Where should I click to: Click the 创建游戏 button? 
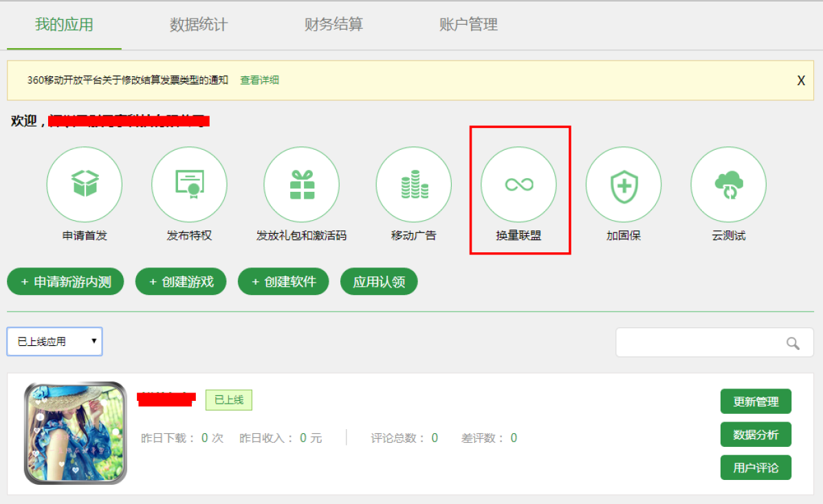click(181, 282)
